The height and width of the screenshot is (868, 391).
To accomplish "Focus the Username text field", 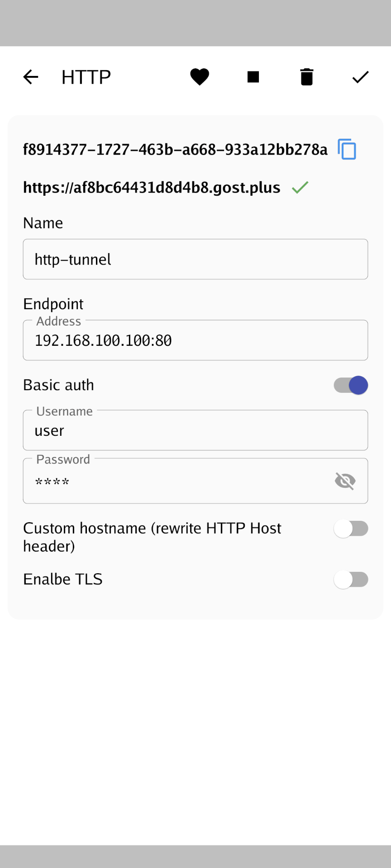I will coord(195,430).
